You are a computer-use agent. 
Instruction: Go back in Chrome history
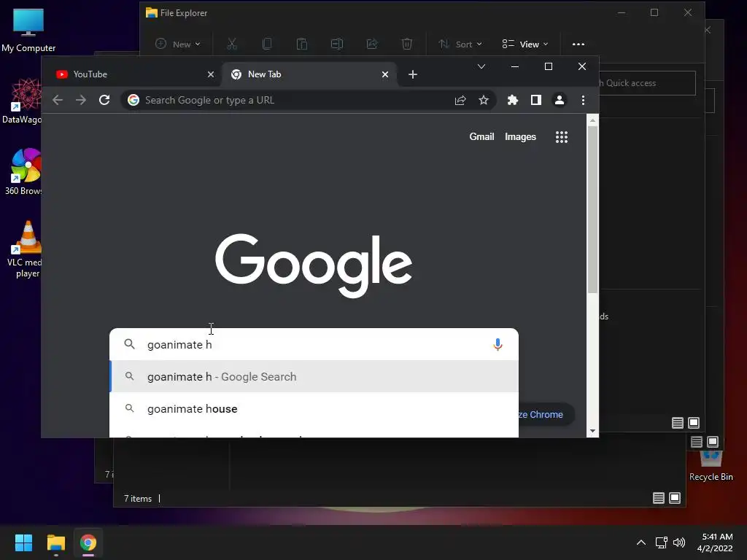click(x=58, y=100)
